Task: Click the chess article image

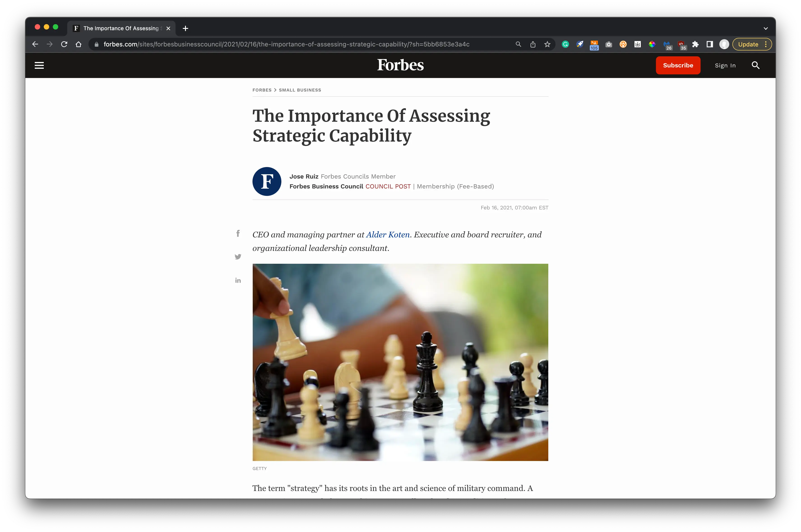Action: 400,362
